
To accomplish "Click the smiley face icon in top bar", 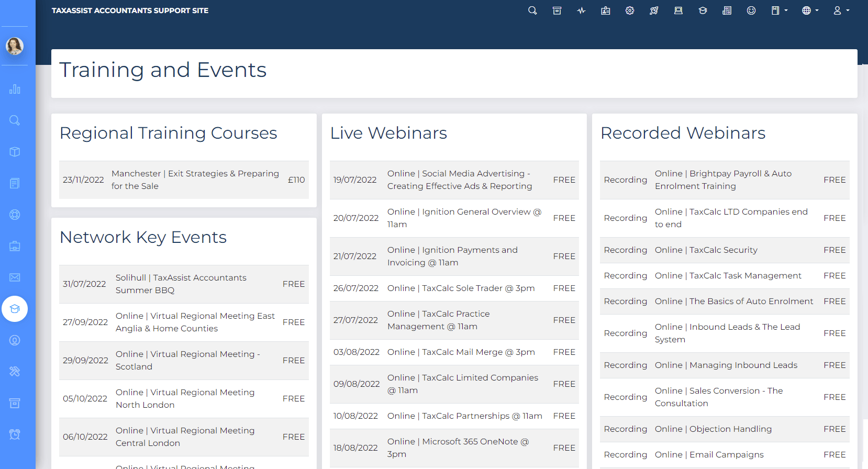I will (751, 10).
